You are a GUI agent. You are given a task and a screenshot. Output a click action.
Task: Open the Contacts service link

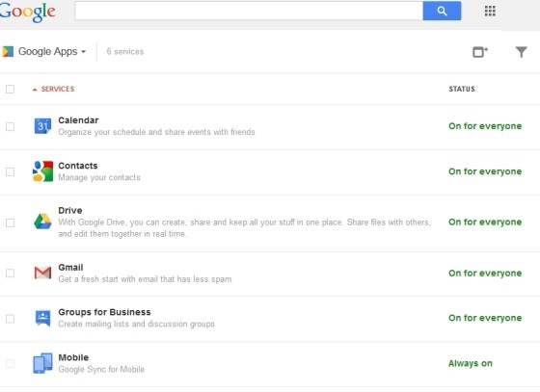[x=78, y=166]
